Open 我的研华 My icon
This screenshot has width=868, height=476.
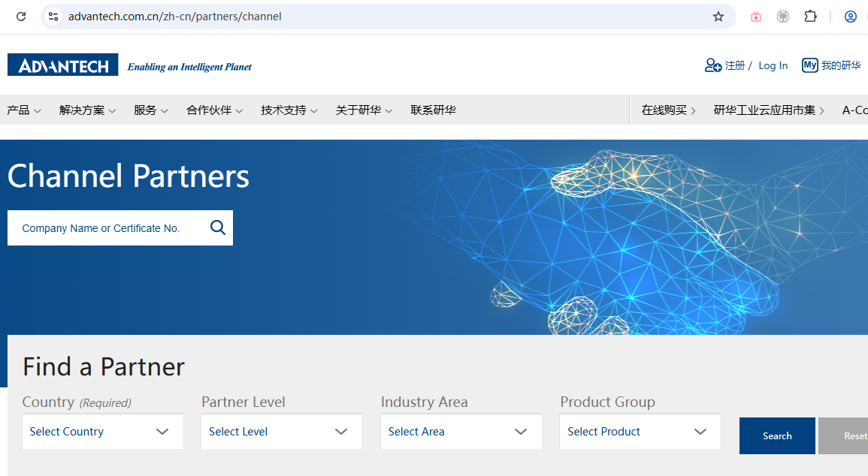pos(810,65)
